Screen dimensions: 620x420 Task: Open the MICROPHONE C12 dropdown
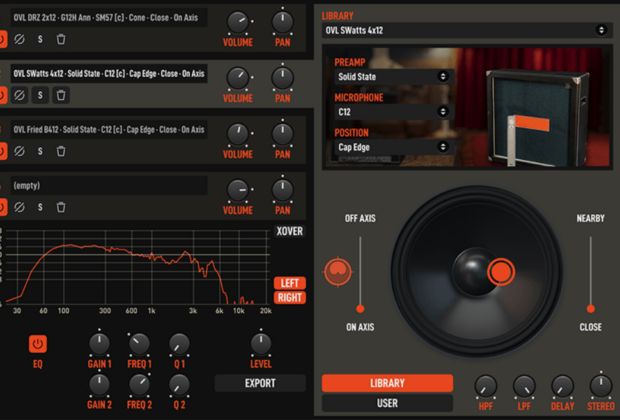(x=393, y=112)
